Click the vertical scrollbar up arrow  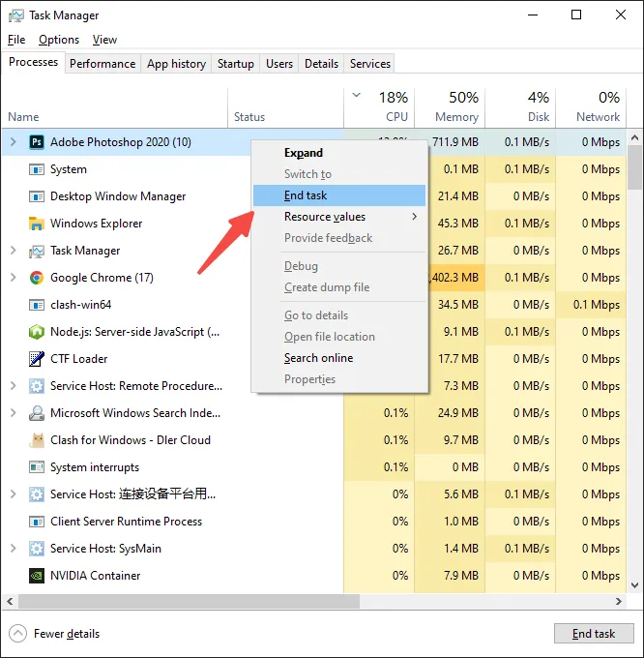[x=634, y=137]
